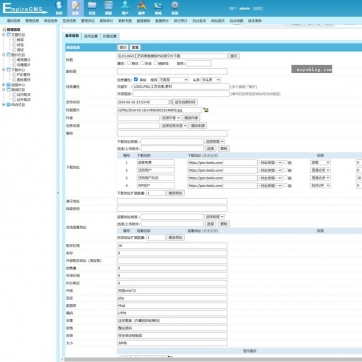Click the 增加作者 button
Screen dimensions: 362x362
pos(191,118)
